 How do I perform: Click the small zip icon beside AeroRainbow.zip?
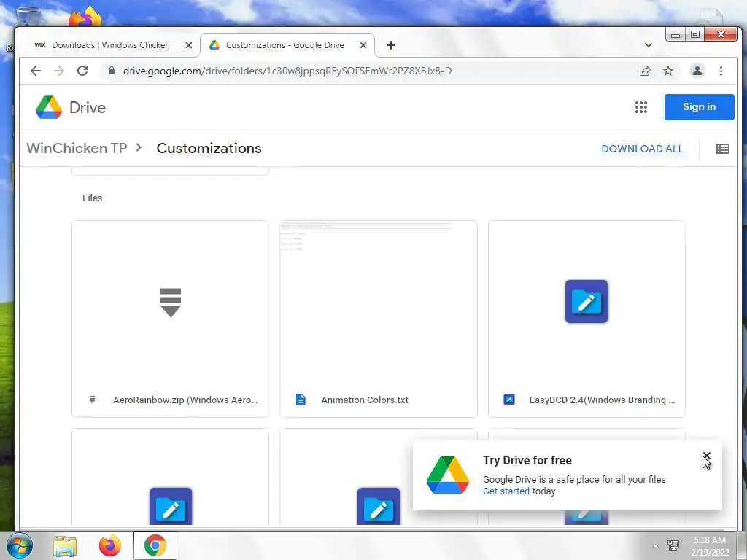click(93, 400)
